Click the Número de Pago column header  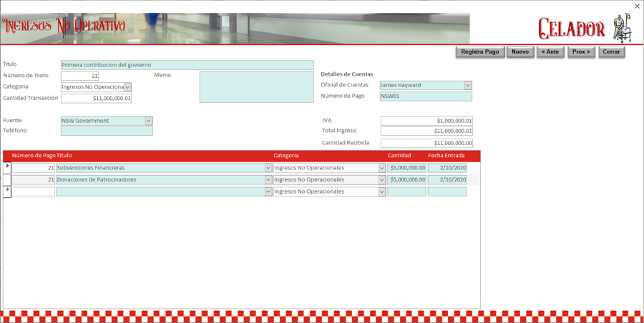33,156
